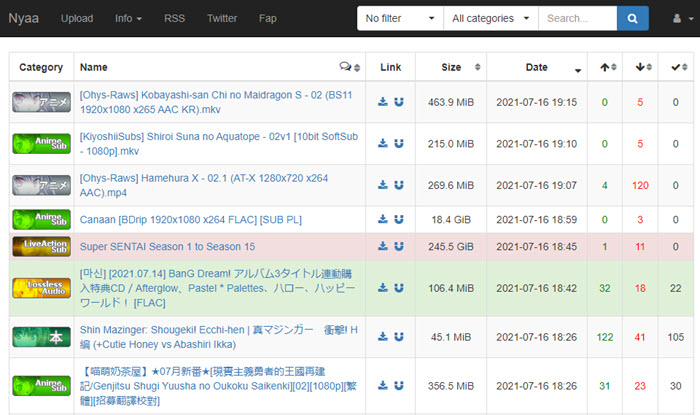700x415 pixels.
Task: Download torrent file for Kobayashi-san Maidragon S
Action: tap(383, 102)
